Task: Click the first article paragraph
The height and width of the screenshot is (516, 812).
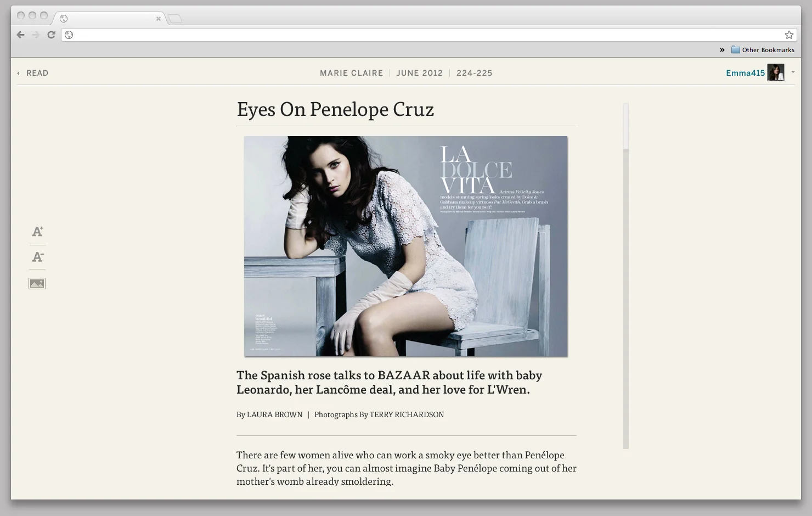Action: [x=407, y=468]
